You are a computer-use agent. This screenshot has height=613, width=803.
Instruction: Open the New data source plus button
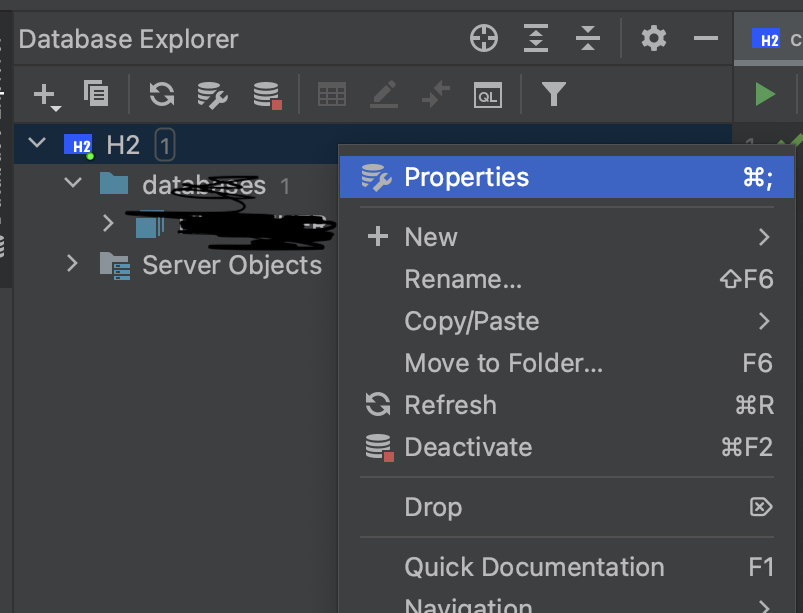47,95
